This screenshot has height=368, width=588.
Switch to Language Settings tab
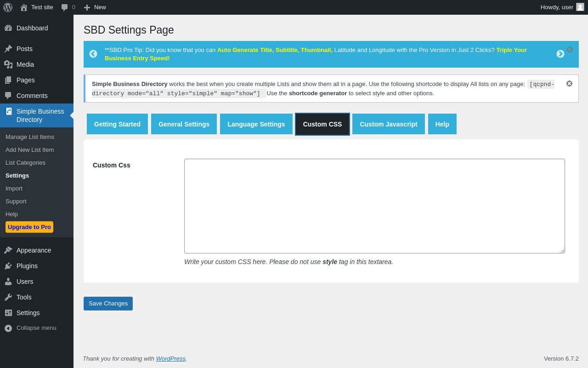(x=256, y=124)
